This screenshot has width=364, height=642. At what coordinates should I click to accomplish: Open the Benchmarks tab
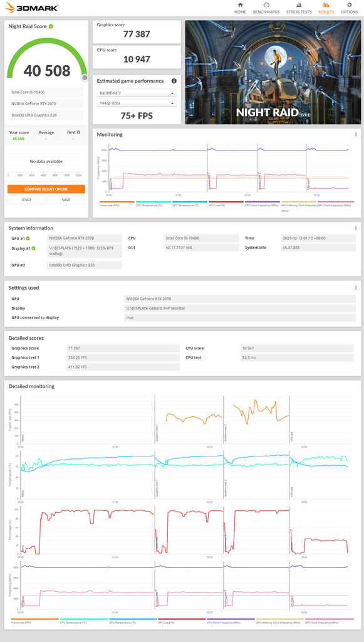click(266, 8)
